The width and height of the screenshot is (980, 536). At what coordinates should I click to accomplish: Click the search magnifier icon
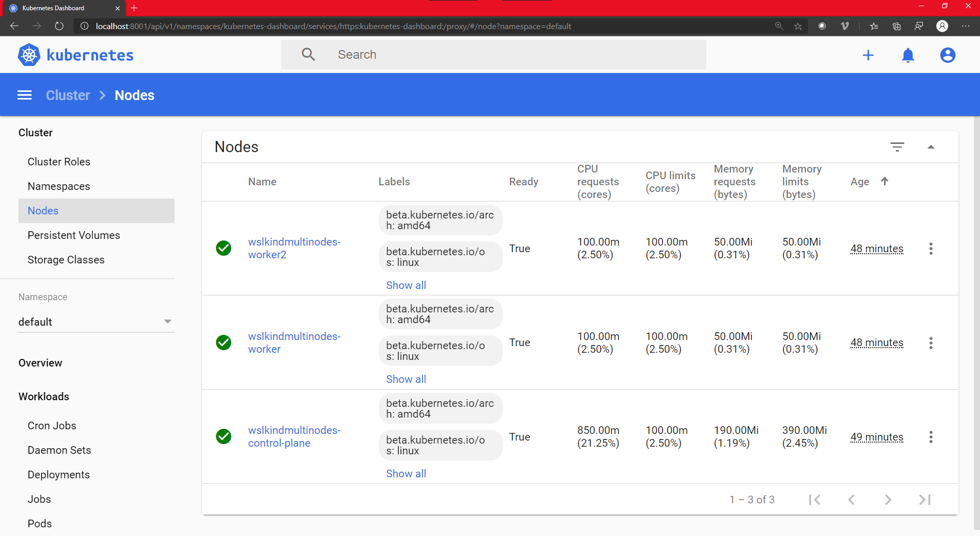(308, 54)
